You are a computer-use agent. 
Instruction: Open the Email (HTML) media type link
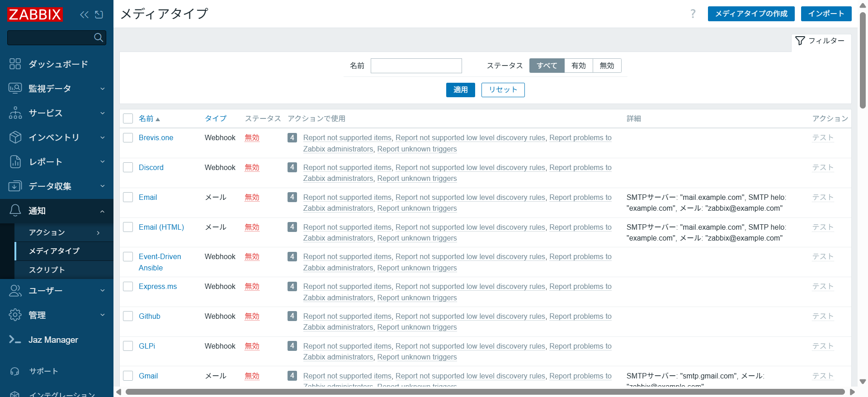pyautogui.click(x=161, y=227)
